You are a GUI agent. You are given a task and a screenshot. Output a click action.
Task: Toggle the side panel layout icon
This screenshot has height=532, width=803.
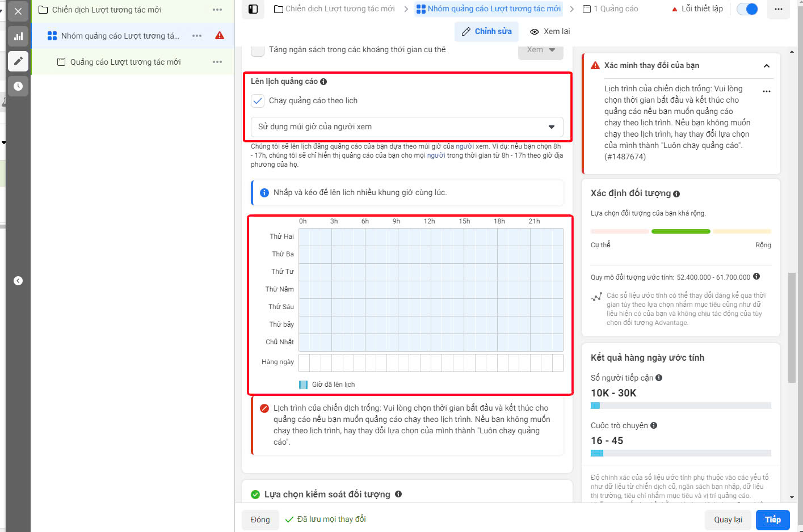[253, 9]
